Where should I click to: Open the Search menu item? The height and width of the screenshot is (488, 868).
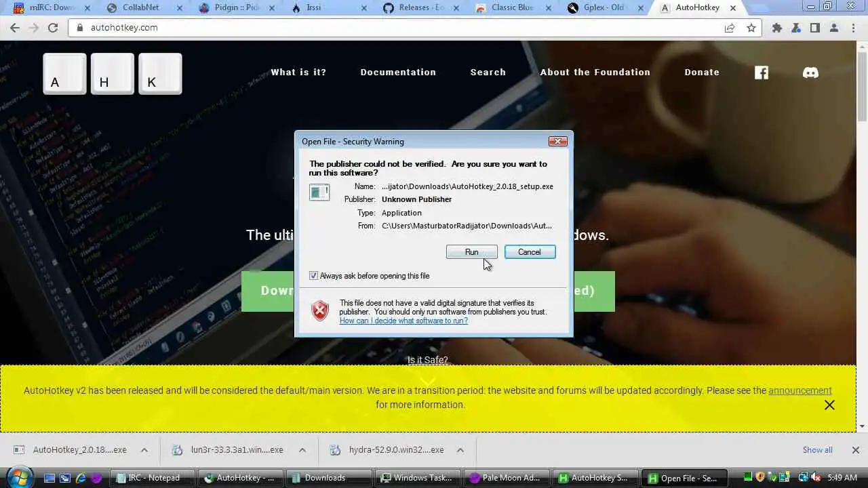click(488, 73)
